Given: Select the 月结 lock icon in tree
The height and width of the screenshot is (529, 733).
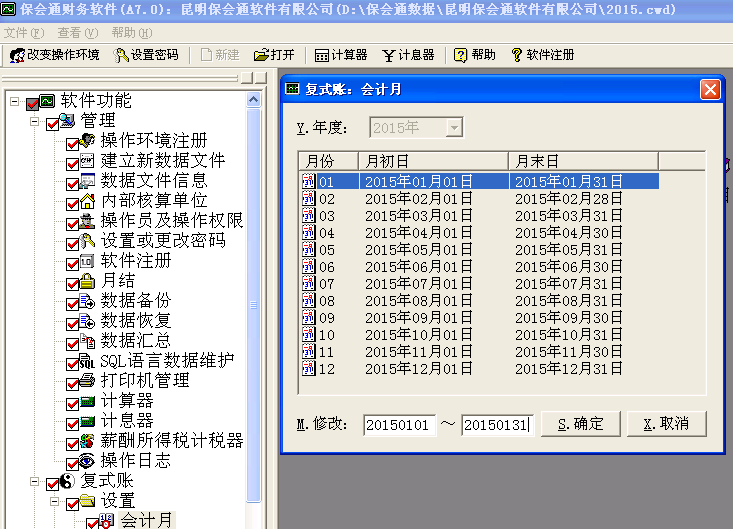Looking at the screenshot, I should [87, 280].
